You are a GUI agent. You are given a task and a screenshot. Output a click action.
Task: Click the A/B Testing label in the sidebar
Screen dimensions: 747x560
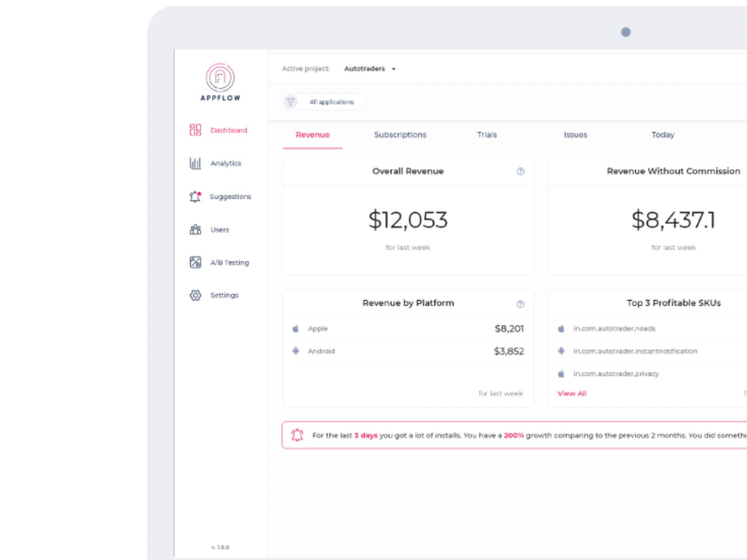coord(230,263)
